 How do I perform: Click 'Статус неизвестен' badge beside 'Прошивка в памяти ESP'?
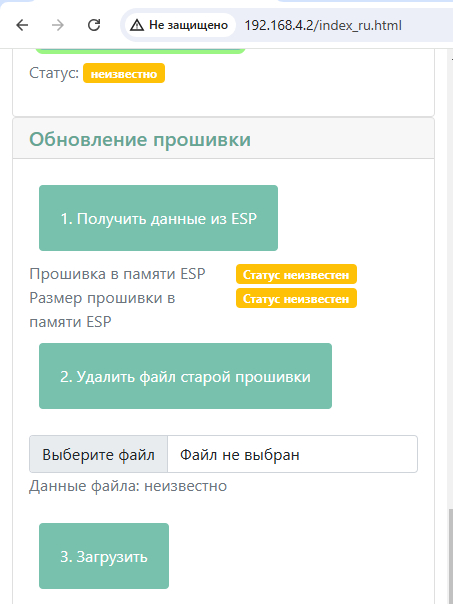click(x=296, y=274)
